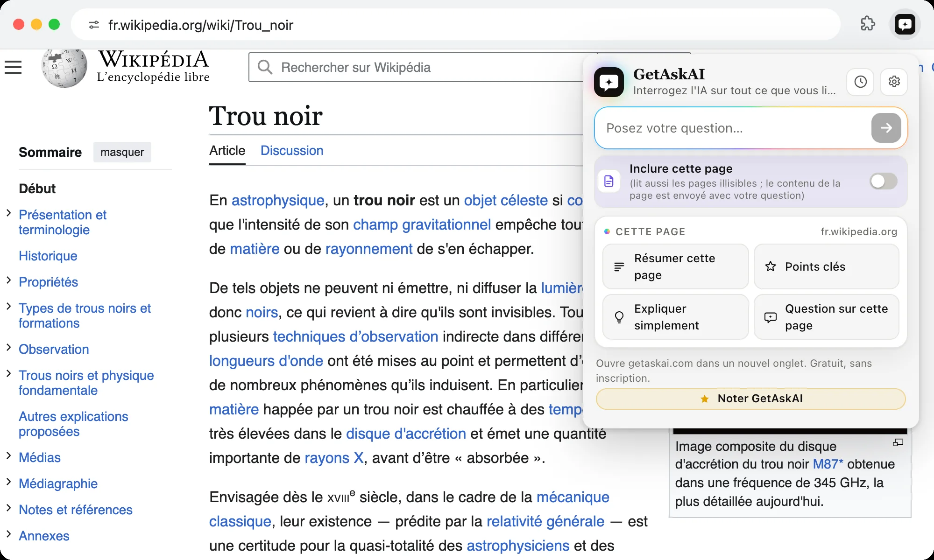This screenshot has width=934, height=560.
Task: Enlarge the M87* image caption icon
Action: pos(898,442)
